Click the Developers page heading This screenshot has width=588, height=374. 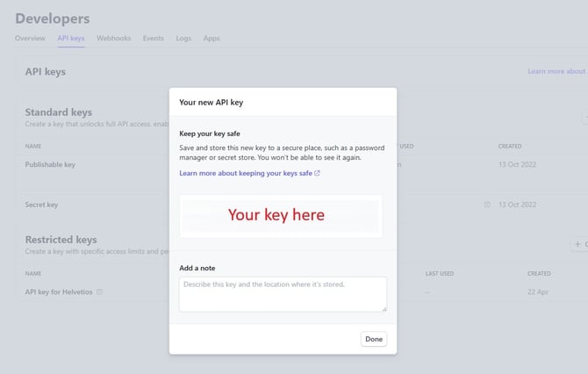click(x=53, y=18)
